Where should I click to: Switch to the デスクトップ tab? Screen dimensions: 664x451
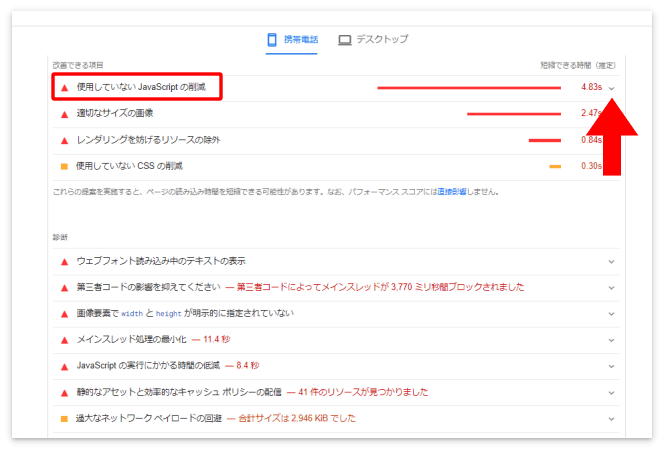pyautogui.click(x=373, y=40)
